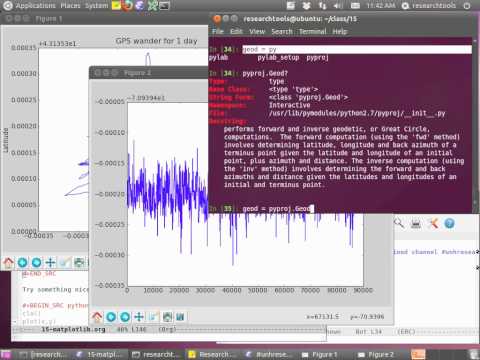480x360 pixels.
Task: Open the terminal Edit menu
Action: tap(236, 31)
